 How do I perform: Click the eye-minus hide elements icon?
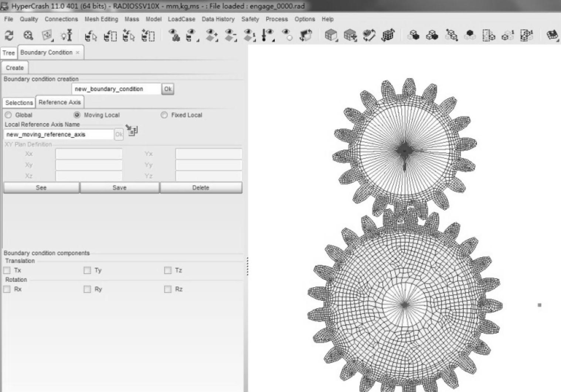click(231, 35)
